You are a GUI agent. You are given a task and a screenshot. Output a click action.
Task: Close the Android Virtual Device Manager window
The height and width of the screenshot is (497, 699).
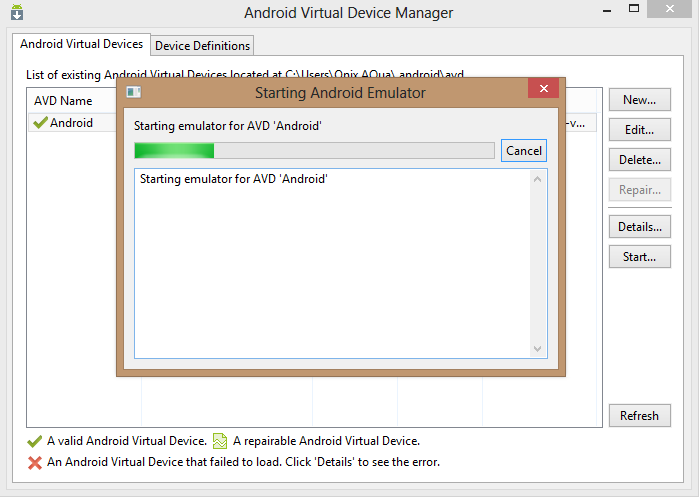670,8
